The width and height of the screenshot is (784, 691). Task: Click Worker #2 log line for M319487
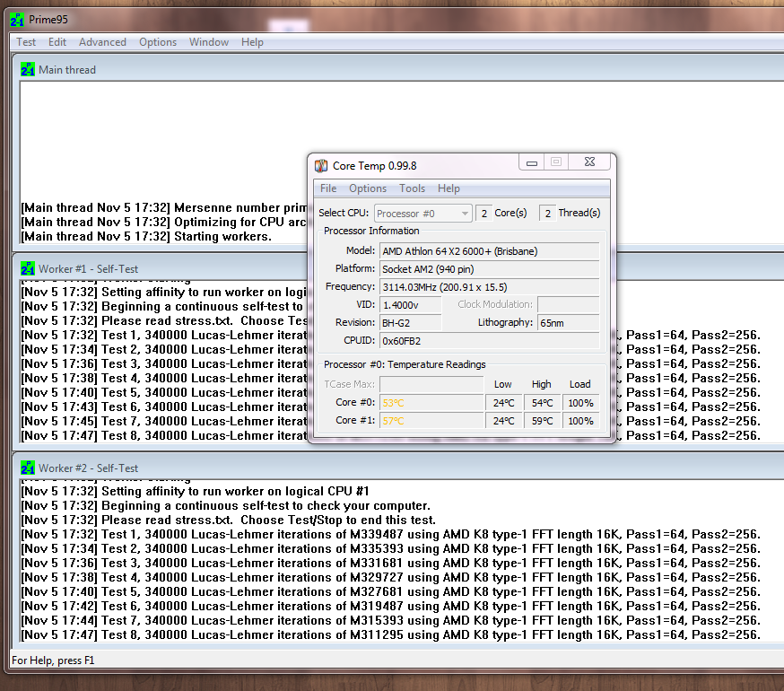click(x=390, y=607)
